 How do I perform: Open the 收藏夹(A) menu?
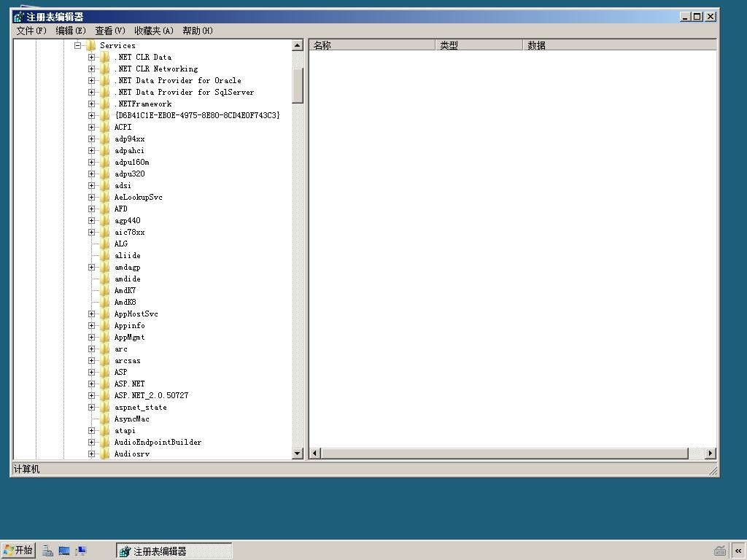click(x=153, y=31)
